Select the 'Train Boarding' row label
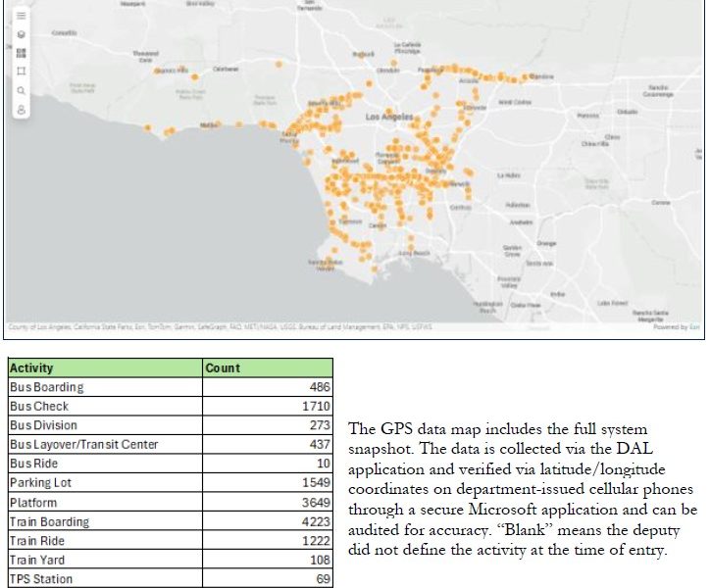Screen dimensions: 710x588 [x=49, y=522]
